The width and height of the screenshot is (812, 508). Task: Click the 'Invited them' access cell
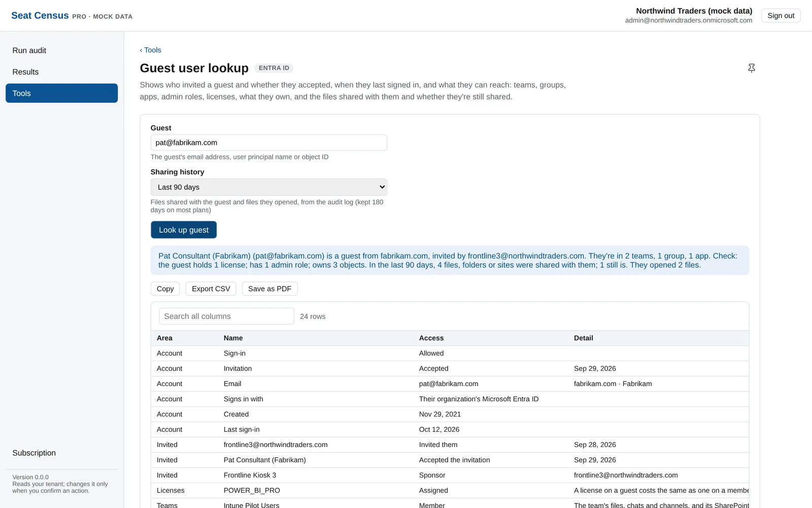pos(438,444)
